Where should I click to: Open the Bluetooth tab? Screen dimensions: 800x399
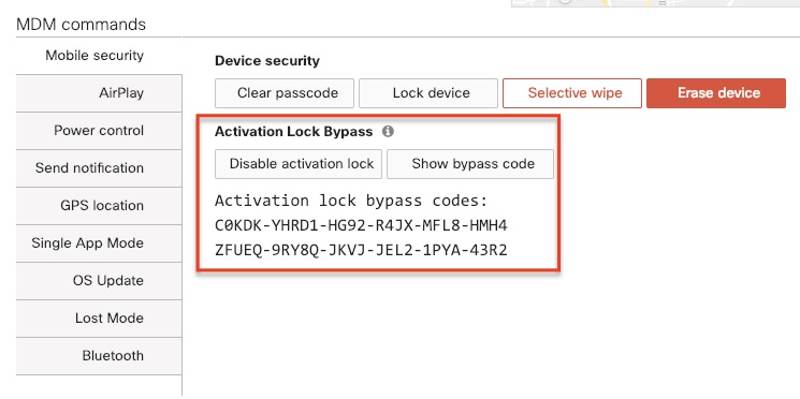coord(99,356)
